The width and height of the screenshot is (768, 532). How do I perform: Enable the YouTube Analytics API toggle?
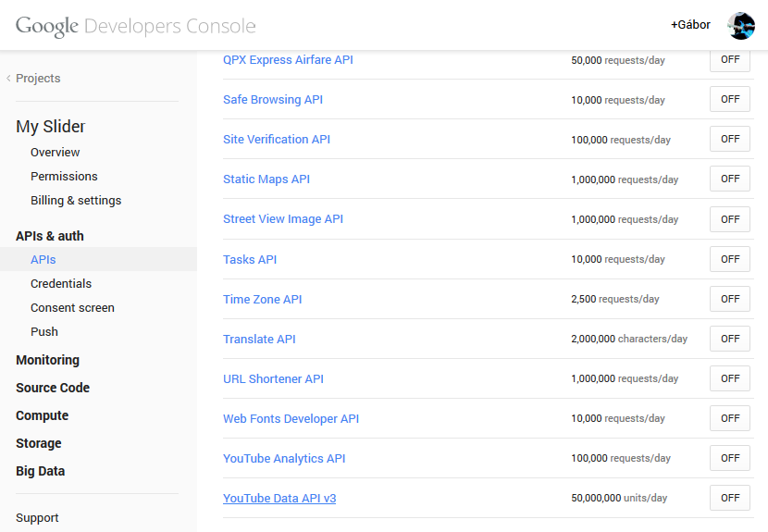point(730,458)
